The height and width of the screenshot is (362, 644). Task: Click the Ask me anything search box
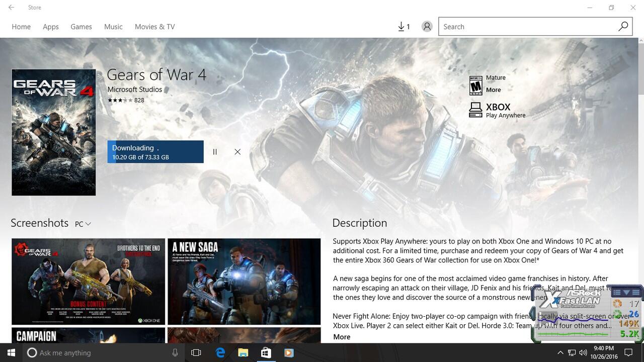coord(104,352)
